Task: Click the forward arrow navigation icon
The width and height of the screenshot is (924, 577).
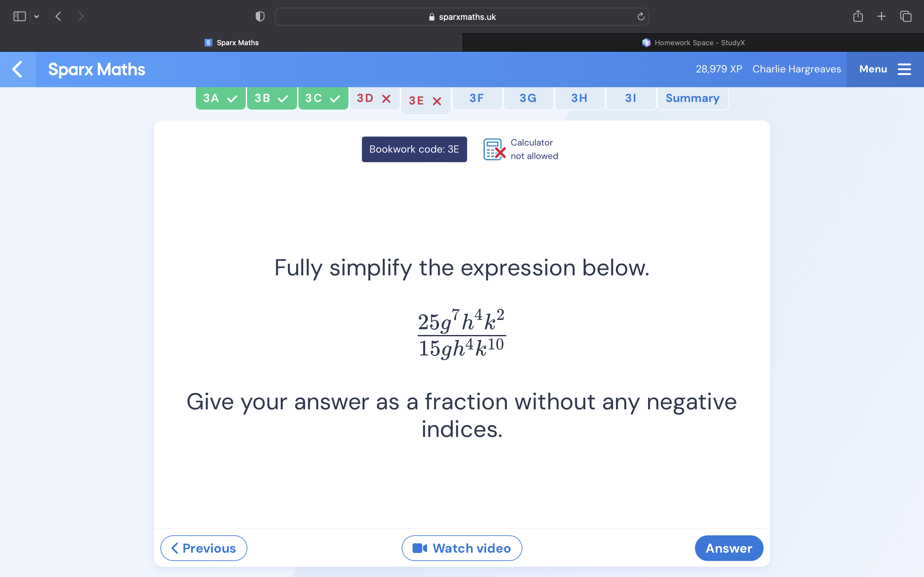Action: (81, 17)
